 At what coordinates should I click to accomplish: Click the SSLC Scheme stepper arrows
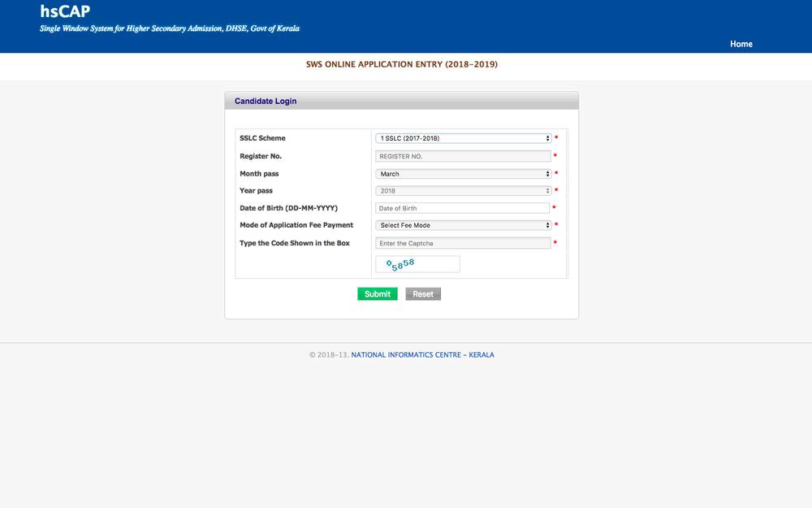546,138
